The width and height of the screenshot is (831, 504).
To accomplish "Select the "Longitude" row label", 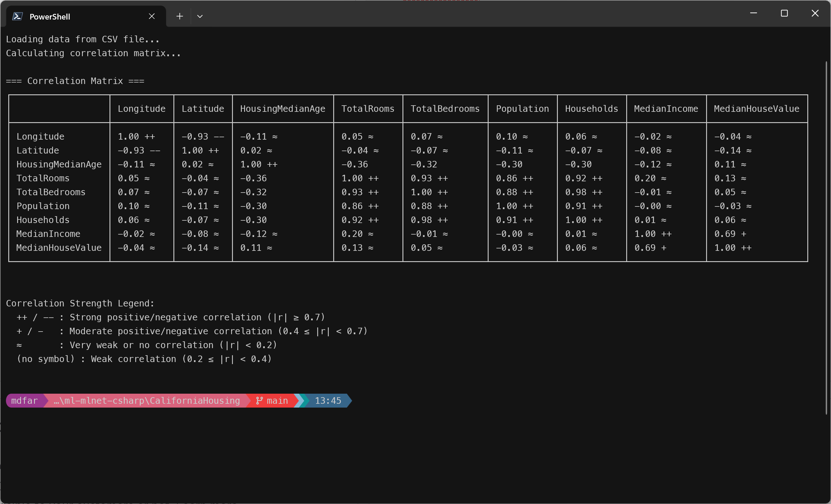I will pos(40,136).
